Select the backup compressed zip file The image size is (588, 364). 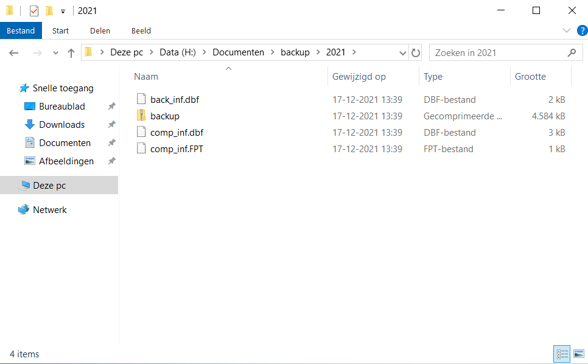(x=164, y=116)
